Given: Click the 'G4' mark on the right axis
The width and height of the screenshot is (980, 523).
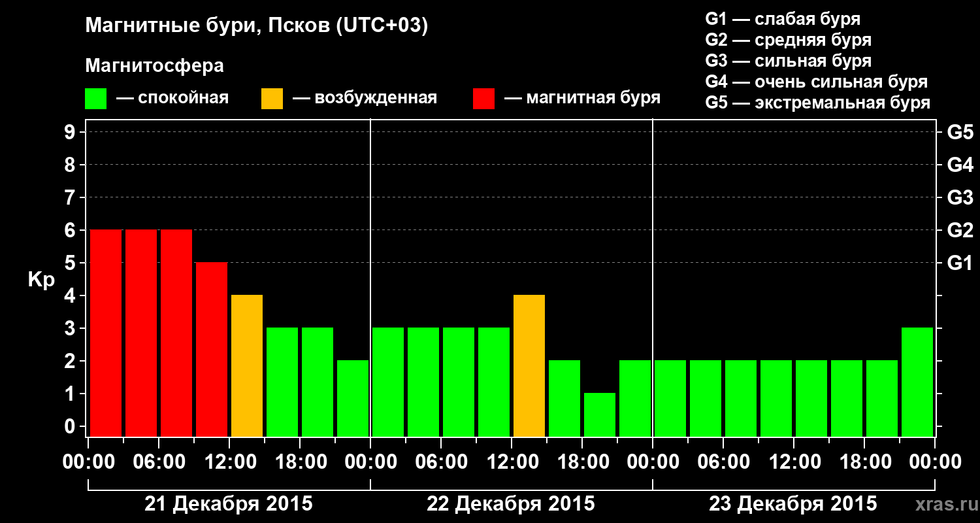Looking at the screenshot, I should pyautogui.click(x=960, y=165).
